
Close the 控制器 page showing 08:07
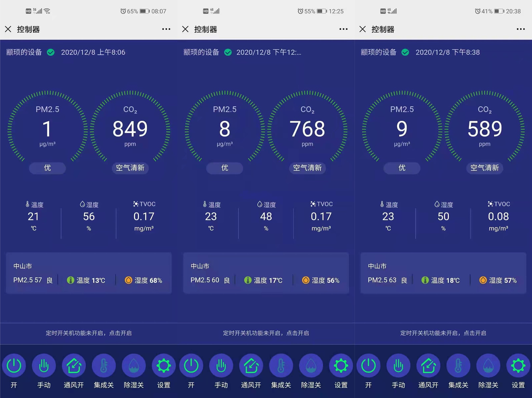(8, 29)
